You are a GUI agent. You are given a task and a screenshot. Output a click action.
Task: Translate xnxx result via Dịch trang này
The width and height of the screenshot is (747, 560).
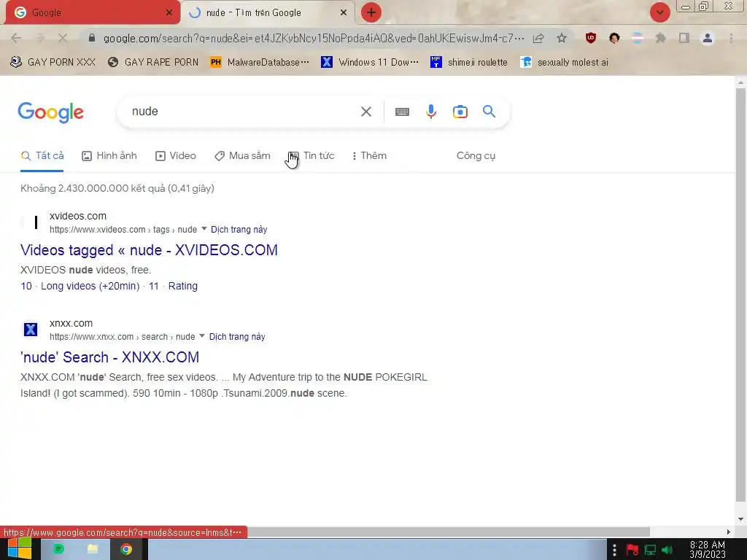tap(237, 337)
